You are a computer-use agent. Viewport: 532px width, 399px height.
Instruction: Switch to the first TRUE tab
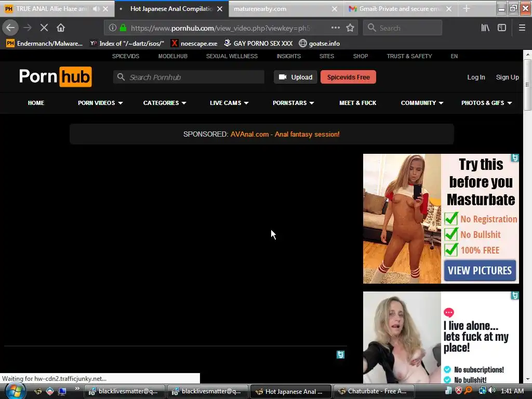(57, 9)
